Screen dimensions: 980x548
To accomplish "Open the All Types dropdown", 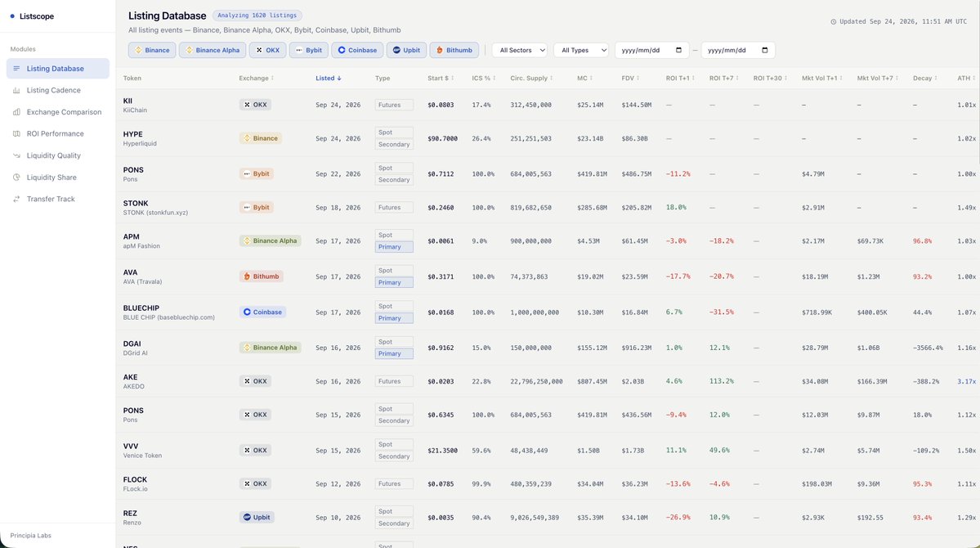I will pos(581,50).
